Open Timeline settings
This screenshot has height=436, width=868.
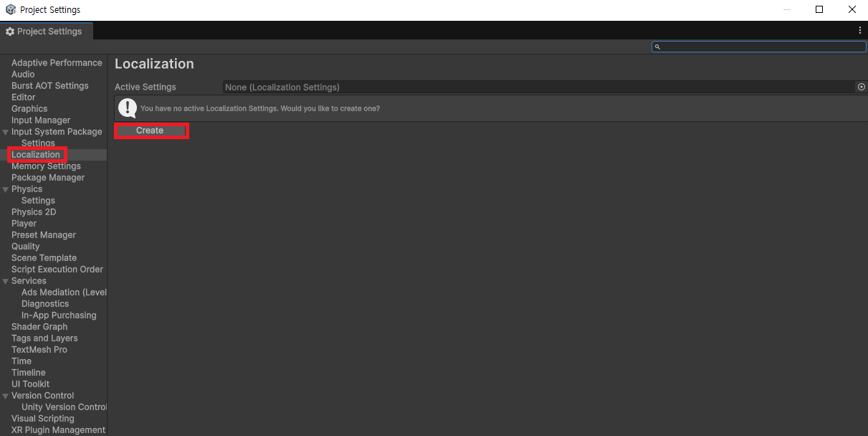pos(29,373)
